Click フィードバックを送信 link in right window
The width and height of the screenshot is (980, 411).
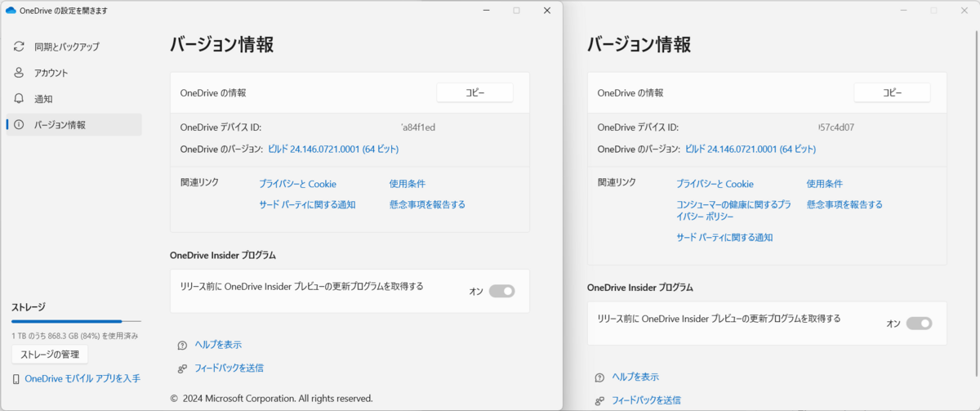click(646, 400)
